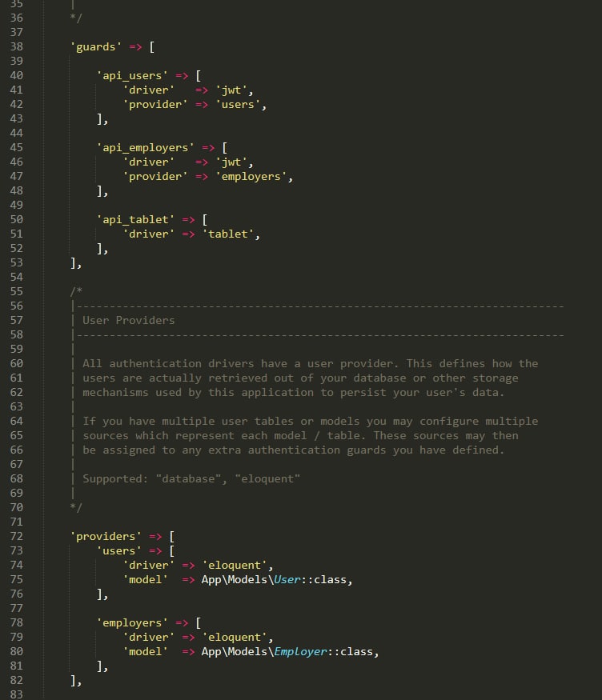The width and height of the screenshot is (602, 700).
Task: Click the comment closer on line 70
Action: point(76,507)
